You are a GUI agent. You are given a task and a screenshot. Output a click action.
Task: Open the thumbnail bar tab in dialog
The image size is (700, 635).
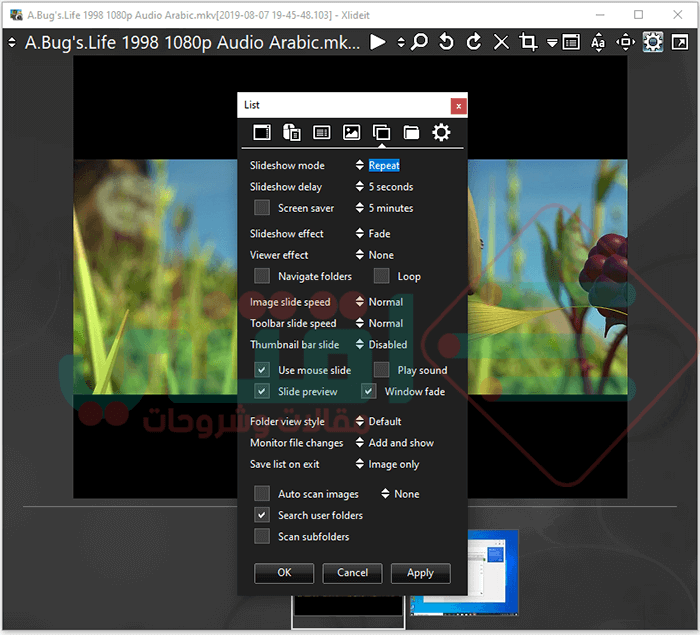pos(321,133)
